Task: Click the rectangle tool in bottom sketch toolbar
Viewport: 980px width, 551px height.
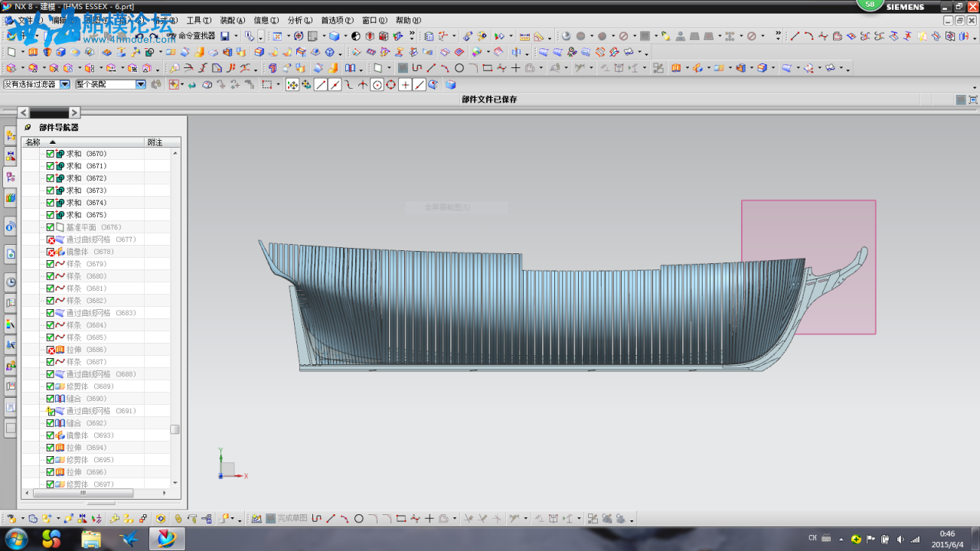Action: 400,519
